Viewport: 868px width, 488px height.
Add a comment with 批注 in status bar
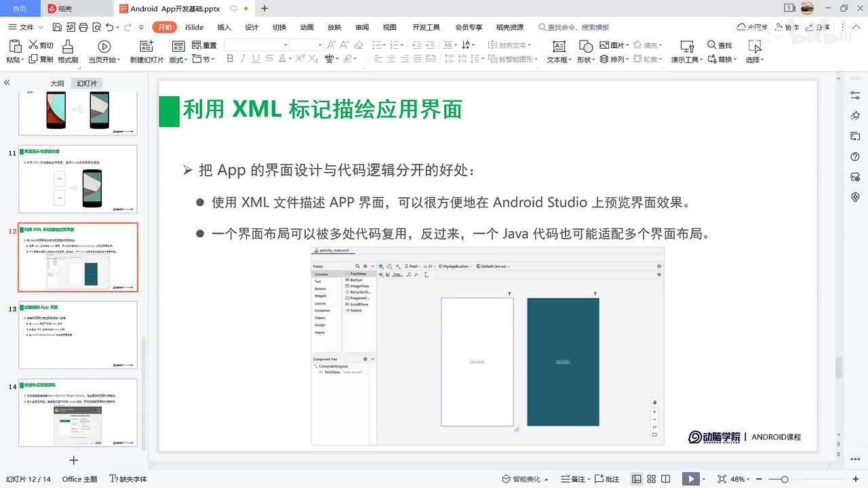pos(608,479)
